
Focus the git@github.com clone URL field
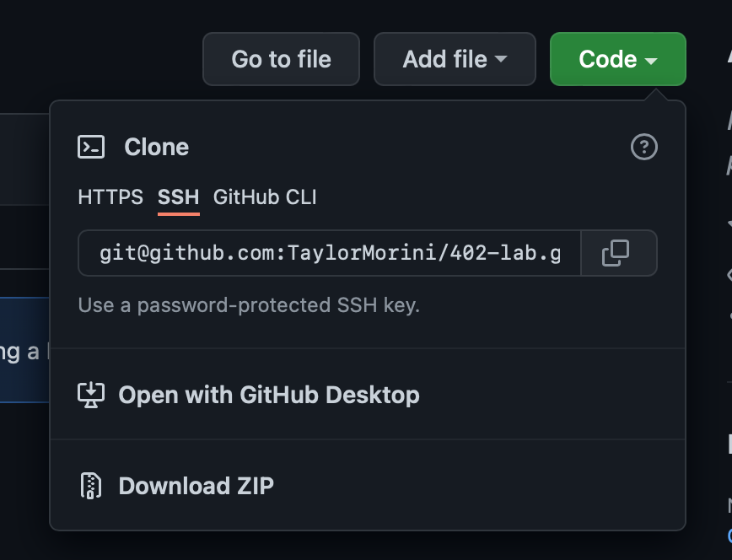pos(329,253)
